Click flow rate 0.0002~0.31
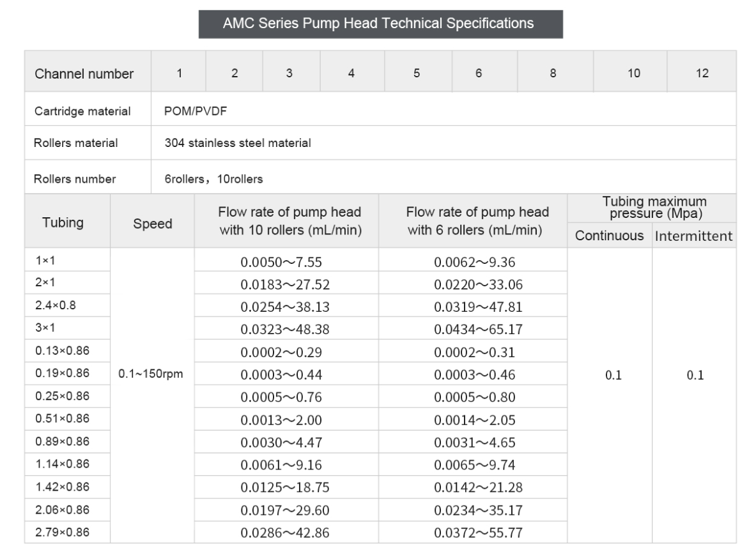Viewport: 756px width, 554px height. click(474, 353)
